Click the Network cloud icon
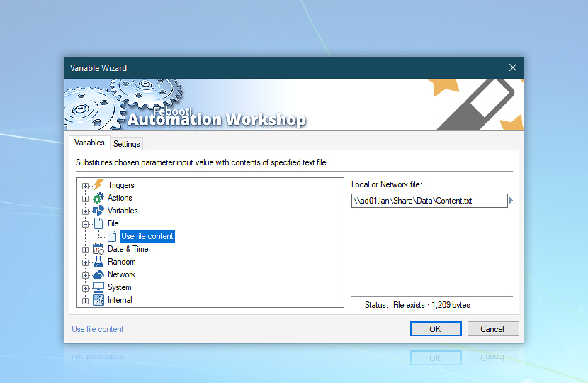The width and height of the screenshot is (588, 383). (98, 274)
